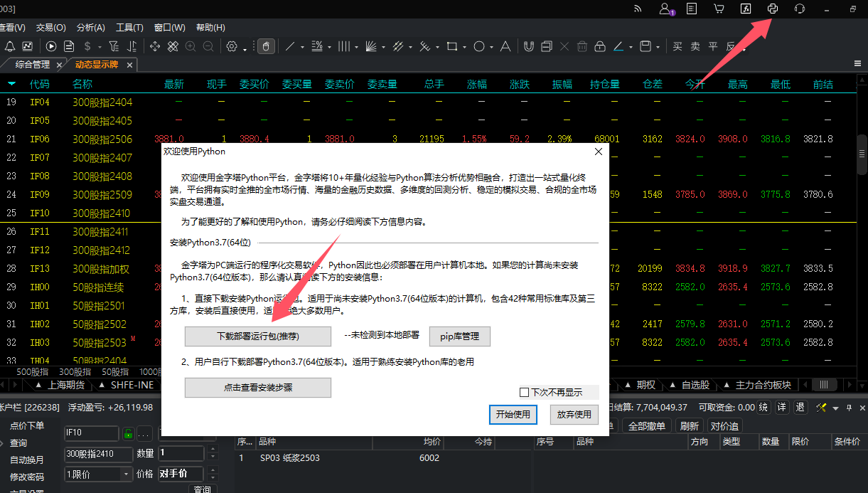This screenshot has height=493, width=868.
Task: Expand the dropdown arrow beside the fan lines tool
Action: point(383,47)
